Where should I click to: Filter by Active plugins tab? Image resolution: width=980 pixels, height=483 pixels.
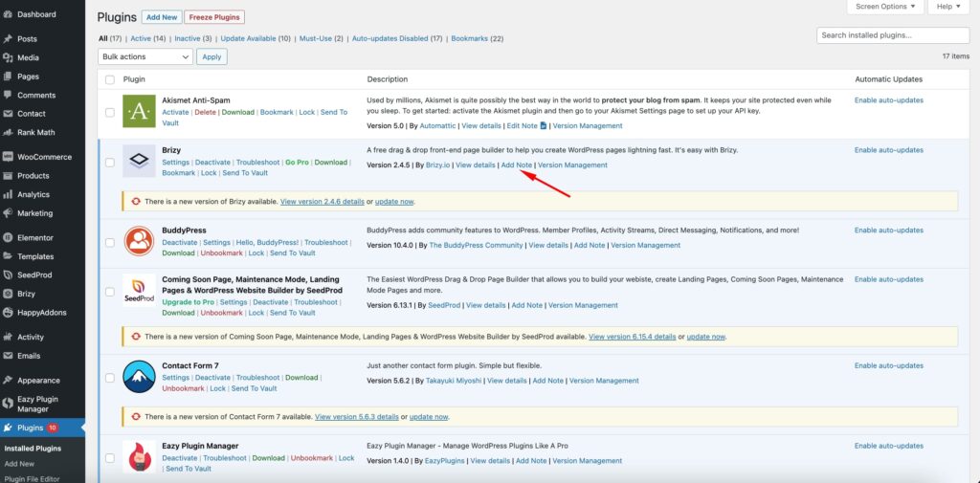click(148, 39)
